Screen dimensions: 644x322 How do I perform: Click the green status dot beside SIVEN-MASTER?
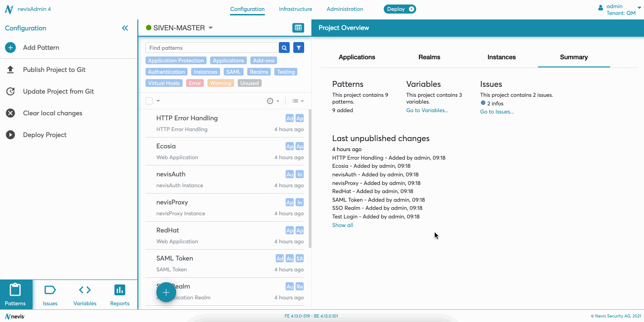149,28
